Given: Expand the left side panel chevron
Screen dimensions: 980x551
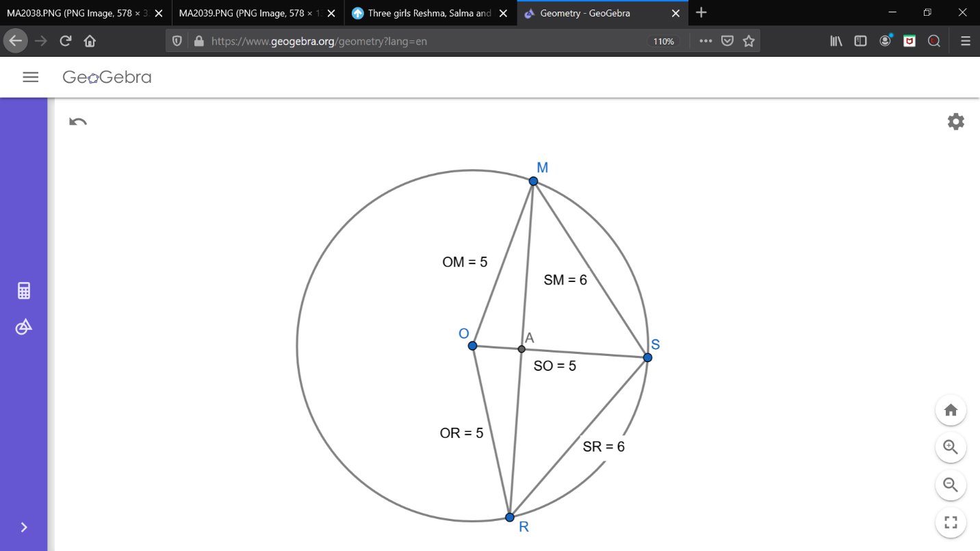Looking at the screenshot, I should point(24,527).
